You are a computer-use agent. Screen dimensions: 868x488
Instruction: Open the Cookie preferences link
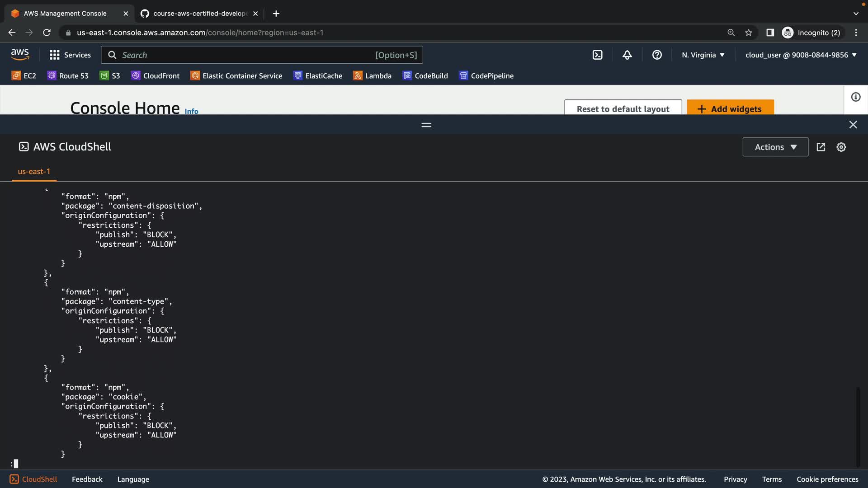[x=827, y=479]
